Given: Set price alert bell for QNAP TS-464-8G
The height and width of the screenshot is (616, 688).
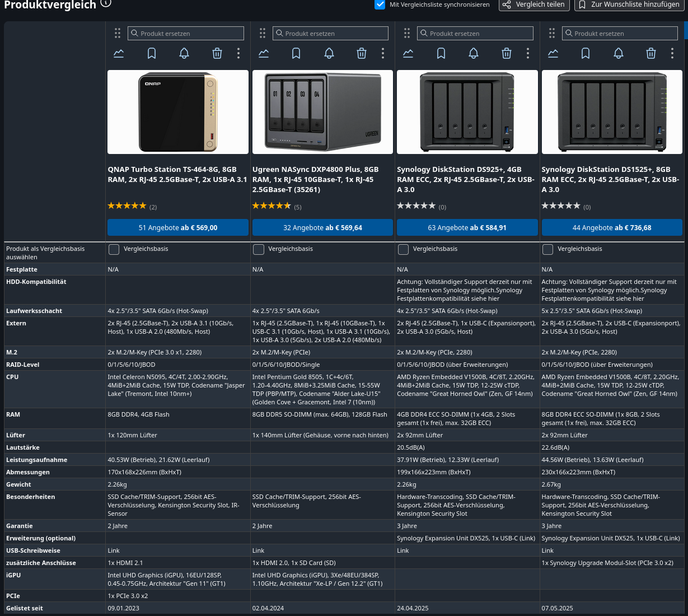Looking at the screenshot, I should click(x=184, y=53).
